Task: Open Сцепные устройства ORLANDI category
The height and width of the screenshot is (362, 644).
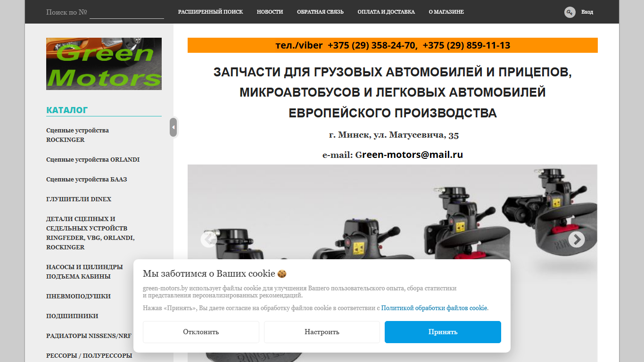Action: click(93, 160)
